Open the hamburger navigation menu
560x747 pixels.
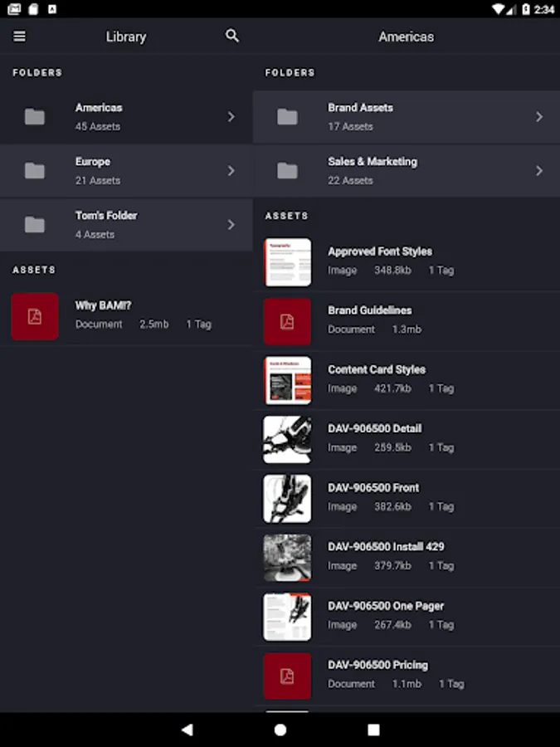click(20, 37)
